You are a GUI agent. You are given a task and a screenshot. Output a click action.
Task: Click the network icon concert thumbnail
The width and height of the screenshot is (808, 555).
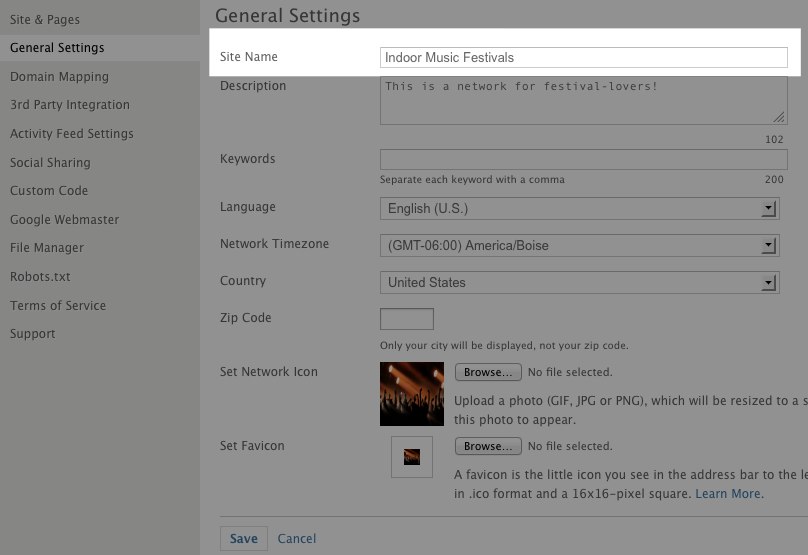[412, 394]
